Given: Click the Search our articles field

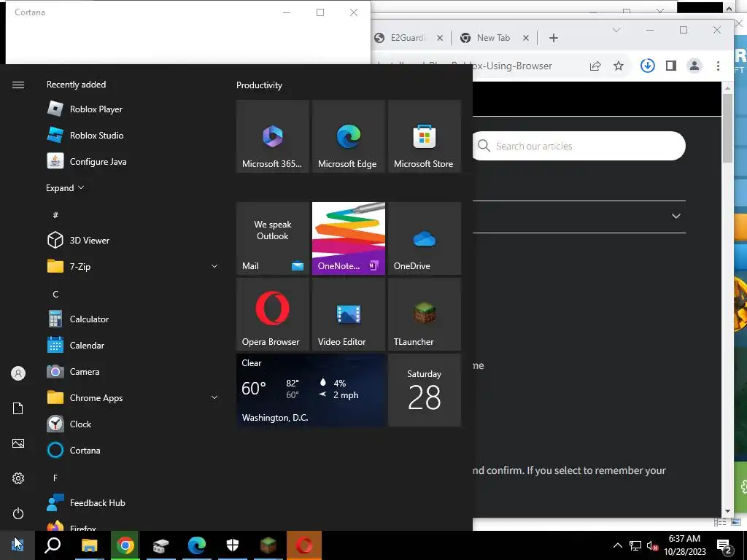Looking at the screenshot, I should tap(579, 146).
